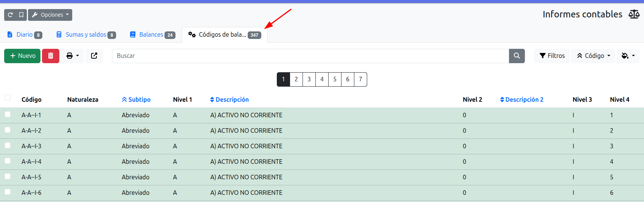Open the Filtros button
The height and width of the screenshot is (202, 644).
pyautogui.click(x=552, y=56)
